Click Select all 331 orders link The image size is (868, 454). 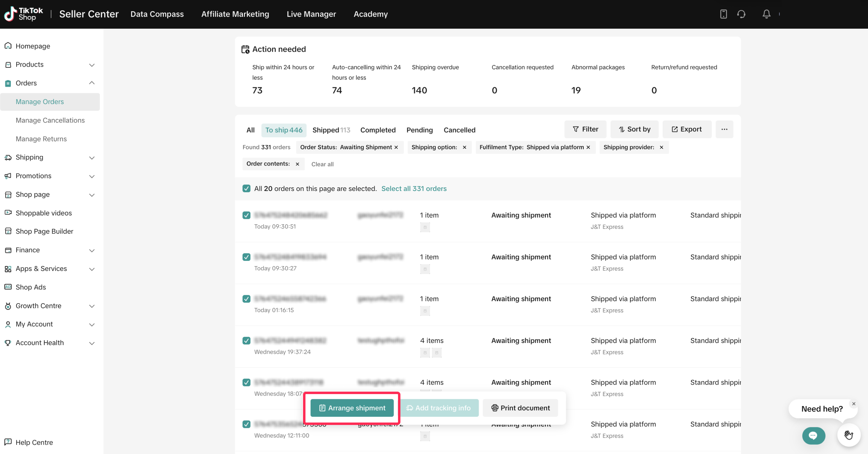point(414,189)
